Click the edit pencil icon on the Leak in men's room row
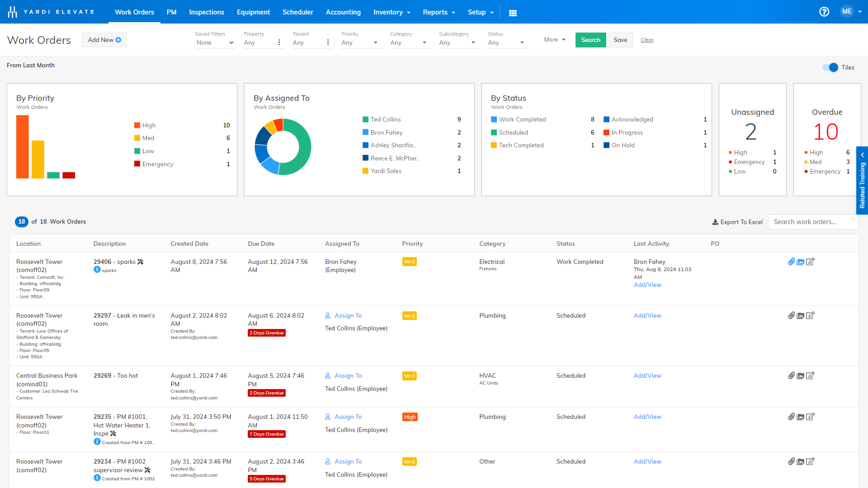 coord(811,315)
